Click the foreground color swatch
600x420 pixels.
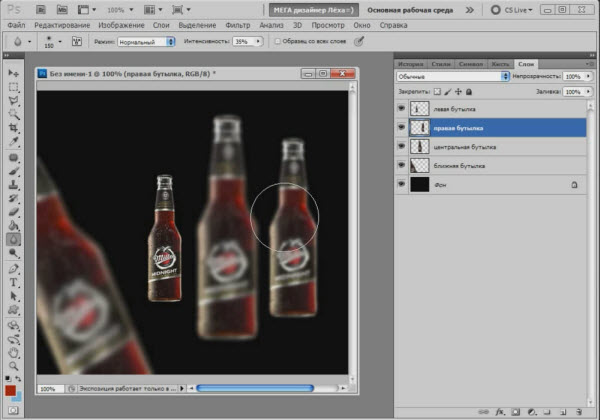click(x=10, y=390)
